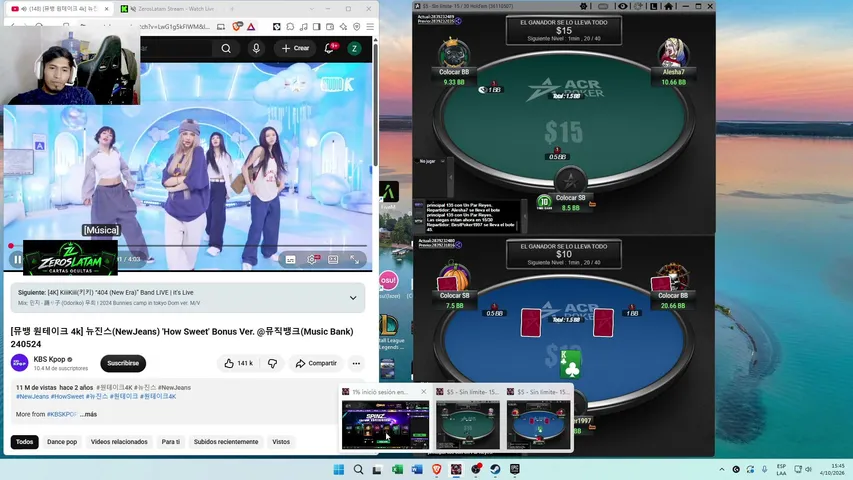Screen dimensions: 853x480
Task: Toggle subtitles on the YouTube player
Action: pos(290,260)
